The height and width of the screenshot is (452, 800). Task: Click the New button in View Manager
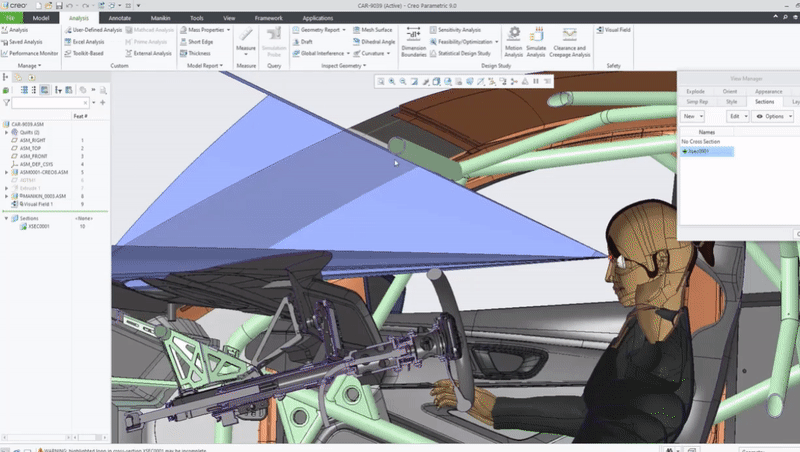(692, 116)
